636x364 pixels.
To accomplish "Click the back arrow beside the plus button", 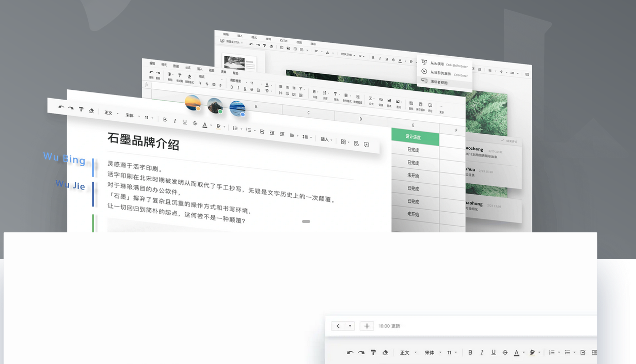I will [338, 326].
